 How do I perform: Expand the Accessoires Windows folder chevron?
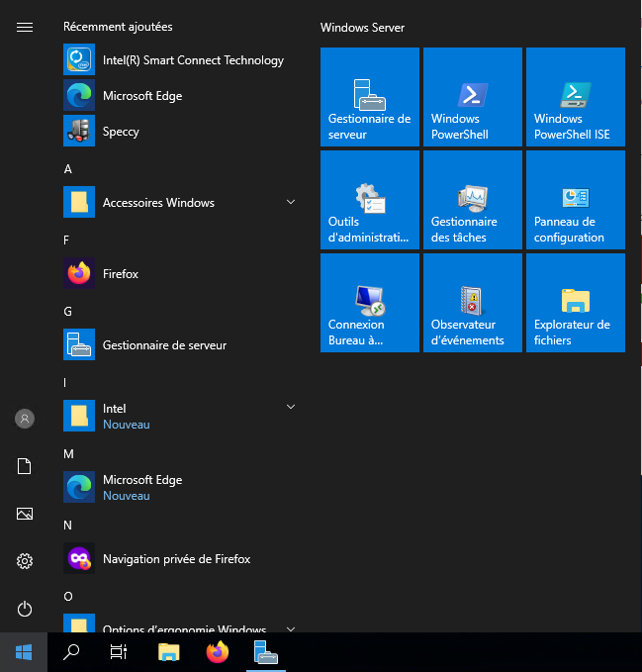pyautogui.click(x=291, y=202)
